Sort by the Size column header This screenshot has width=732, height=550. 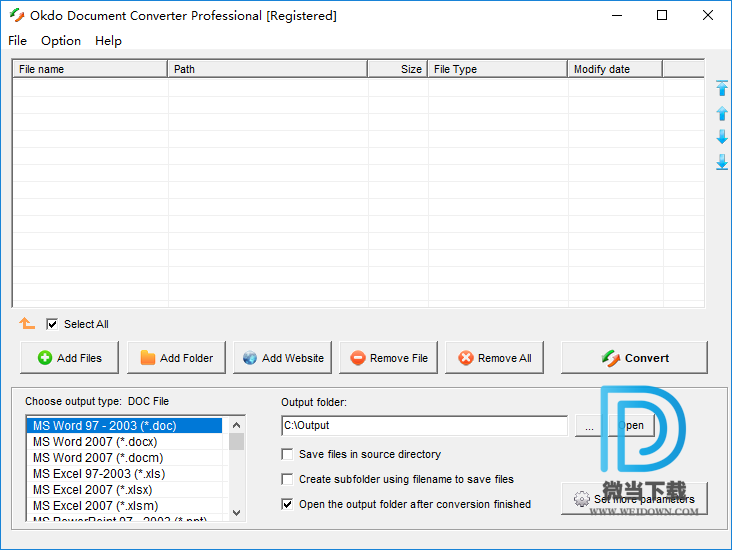pos(398,69)
